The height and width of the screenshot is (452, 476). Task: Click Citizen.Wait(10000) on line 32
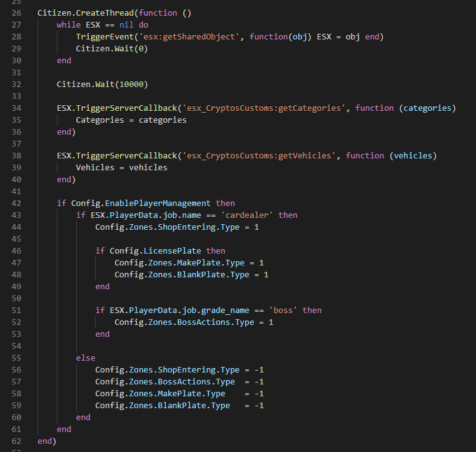pyautogui.click(x=103, y=85)
